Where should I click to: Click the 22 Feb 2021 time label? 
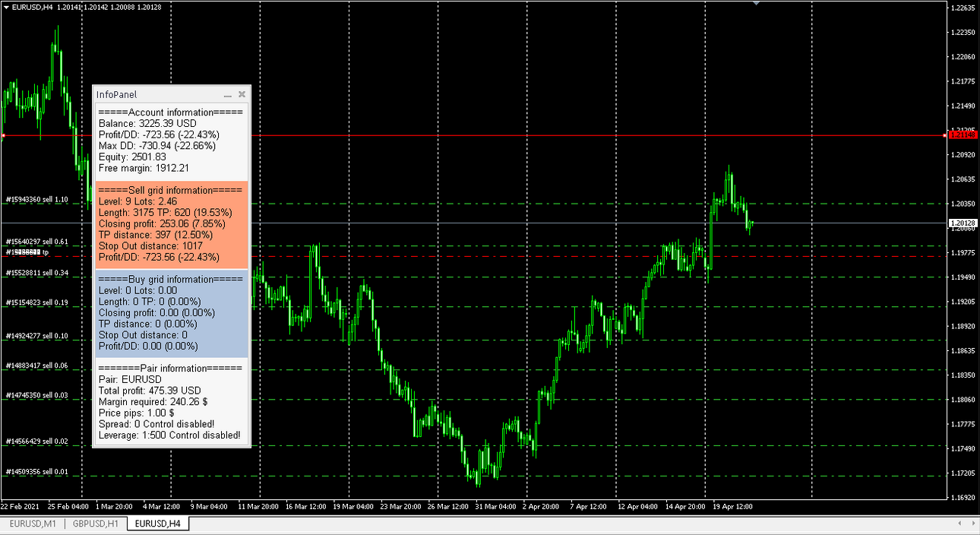(19, 506)
